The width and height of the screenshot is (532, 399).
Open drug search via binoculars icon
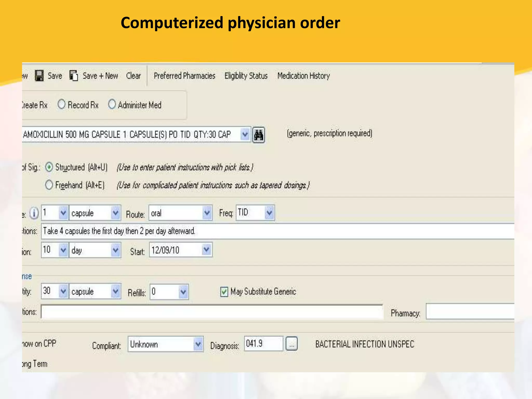[259, 135]
